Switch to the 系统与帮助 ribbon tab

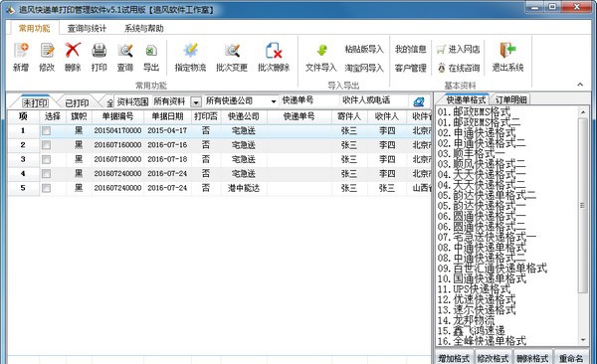tap(143, 28)
